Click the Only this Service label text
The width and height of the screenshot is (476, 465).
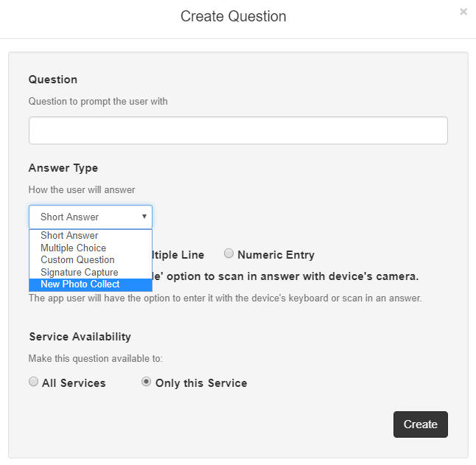[x=201, y=383]
